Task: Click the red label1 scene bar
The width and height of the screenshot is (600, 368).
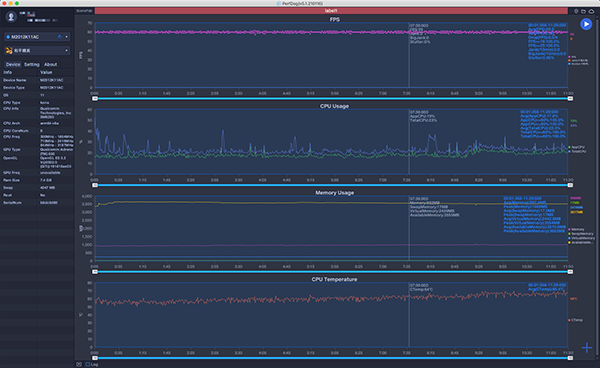Action: coord(331,11)
